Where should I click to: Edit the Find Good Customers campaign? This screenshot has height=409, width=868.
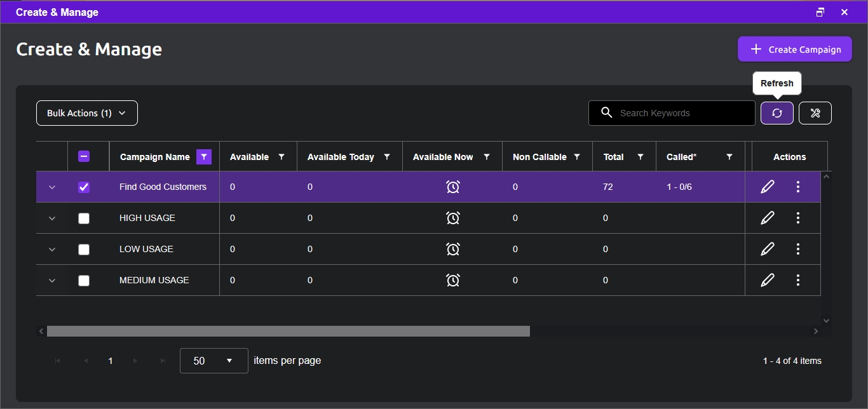[767, 187]
